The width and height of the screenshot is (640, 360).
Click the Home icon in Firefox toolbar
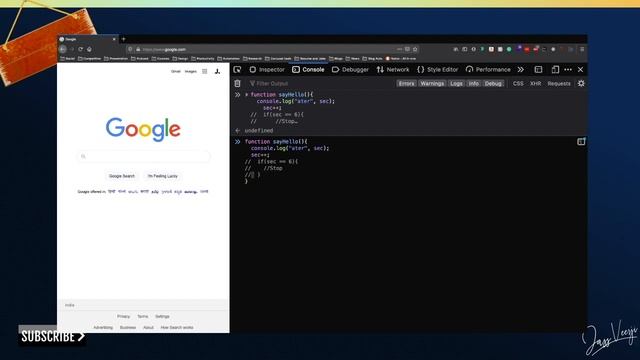(x=89, y=49)
